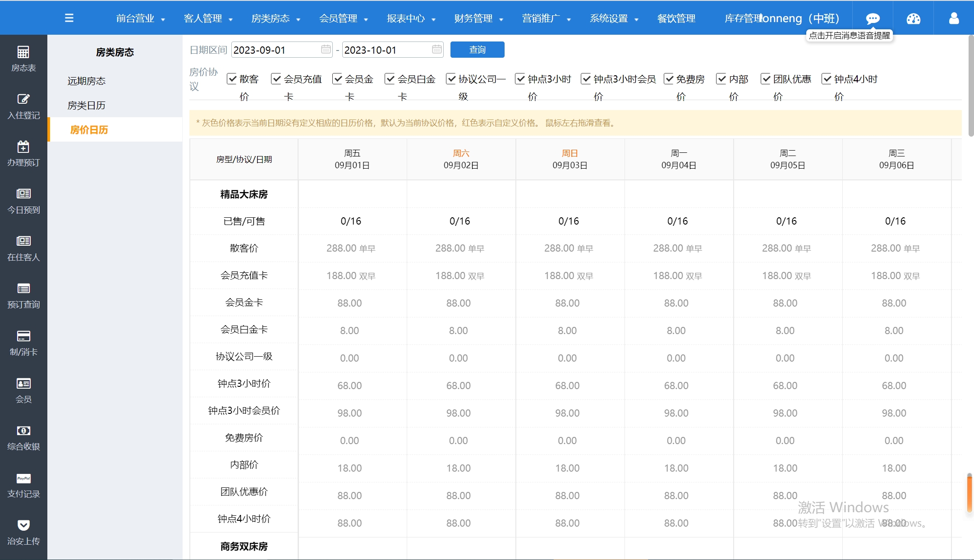Uncheck the 钟点3小时价 checkbox
The width and height of the screenshot is (974, 560).
(520, 79)
